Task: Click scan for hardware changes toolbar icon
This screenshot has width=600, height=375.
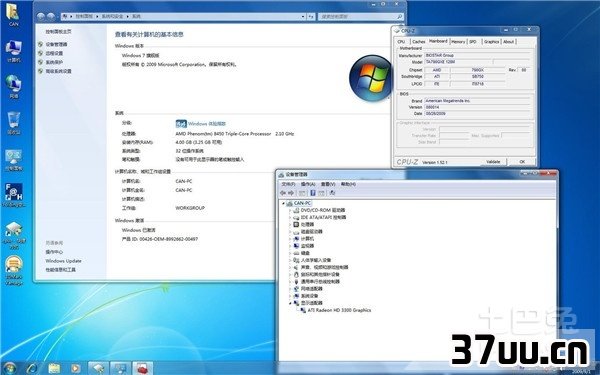Action: pyautogui.click(x=332, y=193)
